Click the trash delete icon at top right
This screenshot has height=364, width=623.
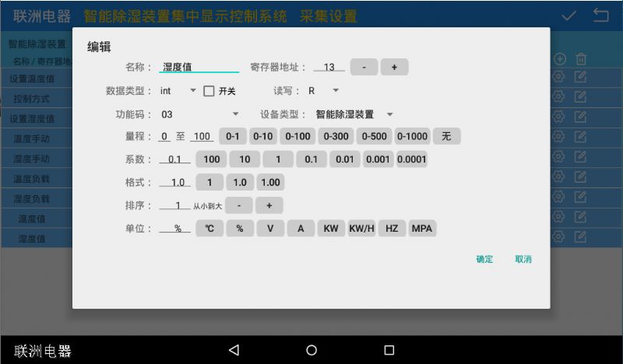[581, 59]
